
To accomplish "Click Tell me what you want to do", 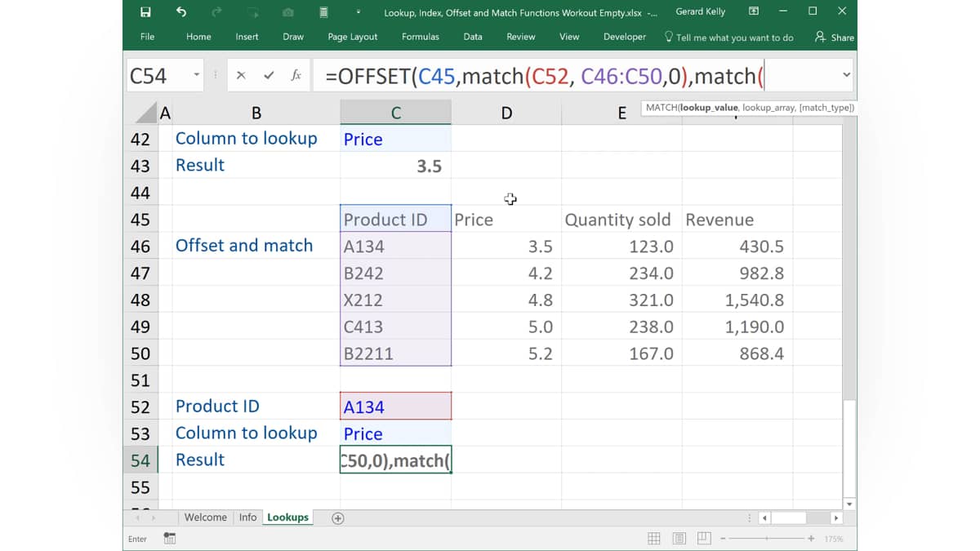I will (728, 37).
